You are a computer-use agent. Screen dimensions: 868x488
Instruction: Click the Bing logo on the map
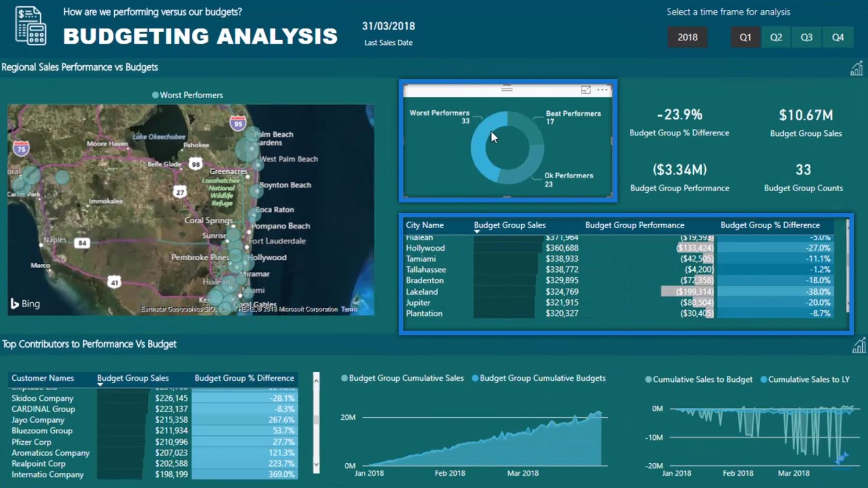[25, 304]
